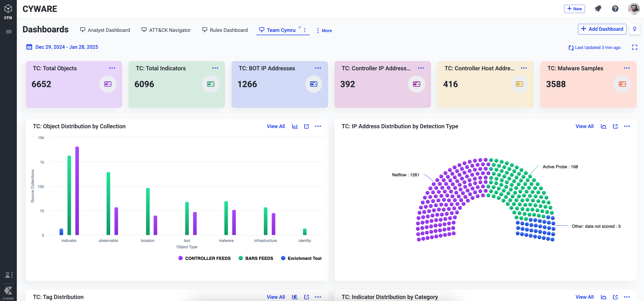Open the help question mark icon
The image size is (644, 301).
[615, 9]
